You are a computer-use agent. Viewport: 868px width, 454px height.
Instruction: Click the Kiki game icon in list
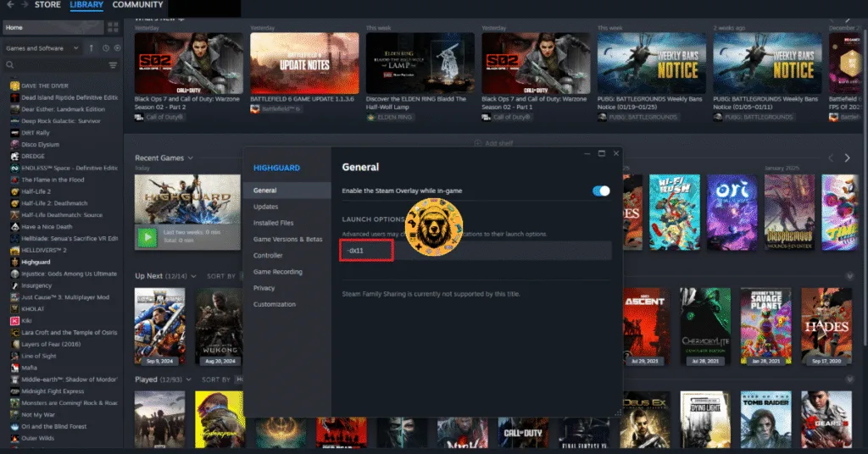coord(15,321)
